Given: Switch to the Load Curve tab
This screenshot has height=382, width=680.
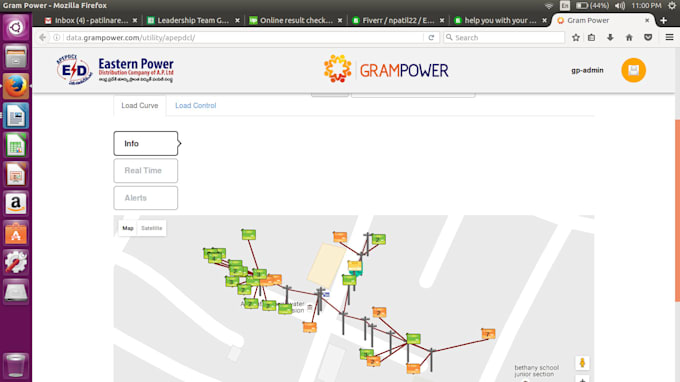Looking at the screenshot, I should pyautogui.click(x=140, y=105).
